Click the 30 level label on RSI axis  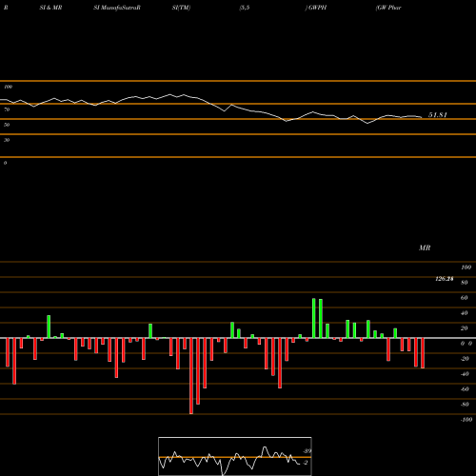point(7,140)
